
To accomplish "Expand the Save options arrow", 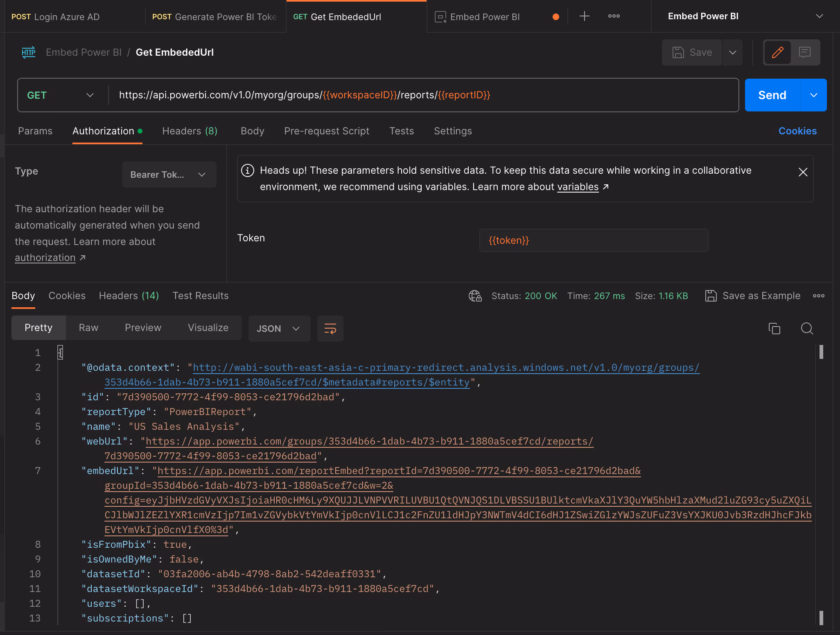I will [x=733, y=52].
